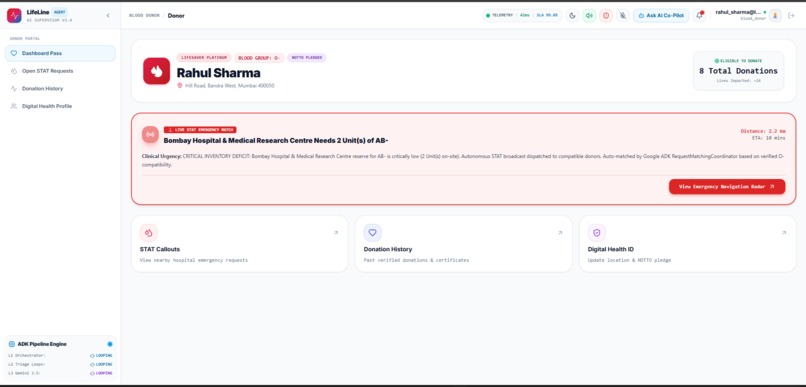
Task: Click the pulse icon next to Donation History
Action: (x=14, y=88)
